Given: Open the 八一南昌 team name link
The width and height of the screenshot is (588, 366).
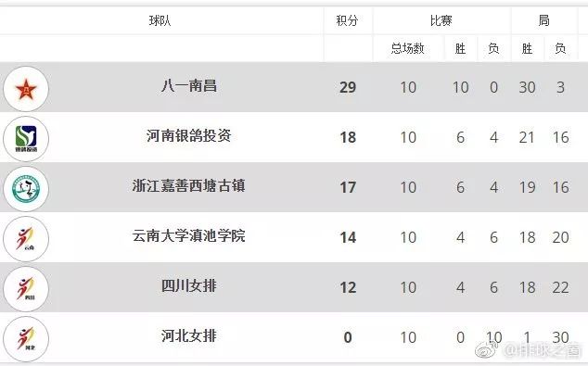Looking at the screenshot, I should [189, 86].
